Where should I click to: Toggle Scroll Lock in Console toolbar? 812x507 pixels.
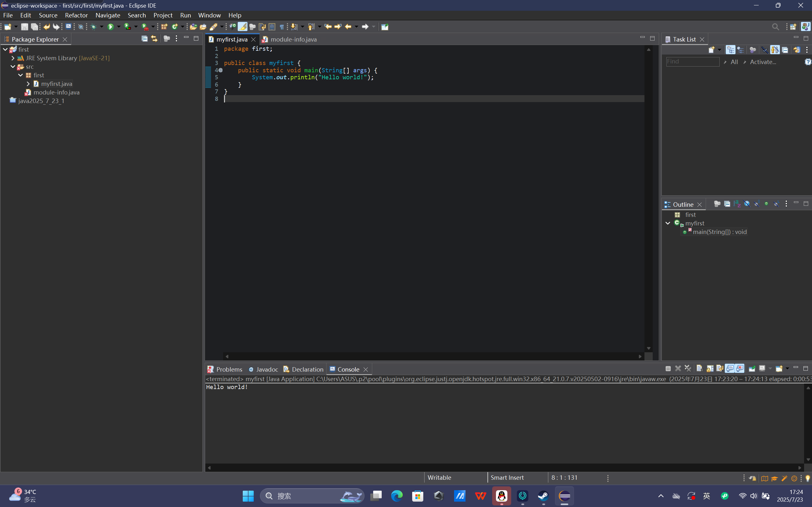click(710, 368)
